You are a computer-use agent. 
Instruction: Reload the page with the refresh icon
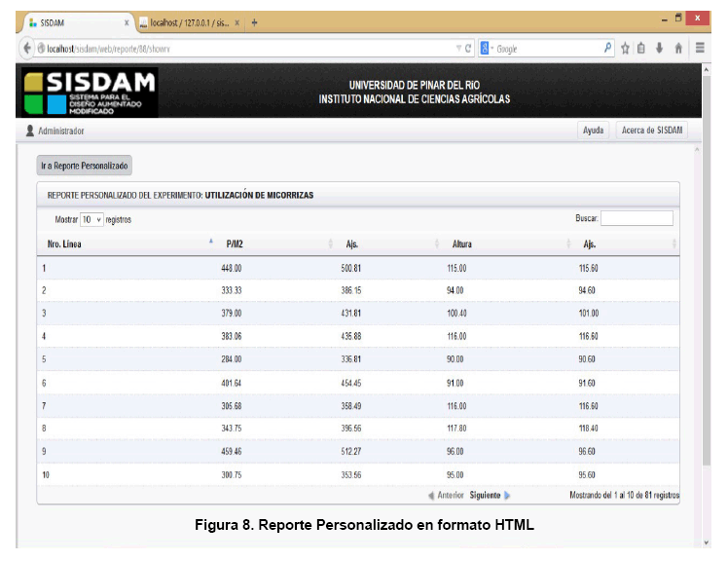coord(470,48)
